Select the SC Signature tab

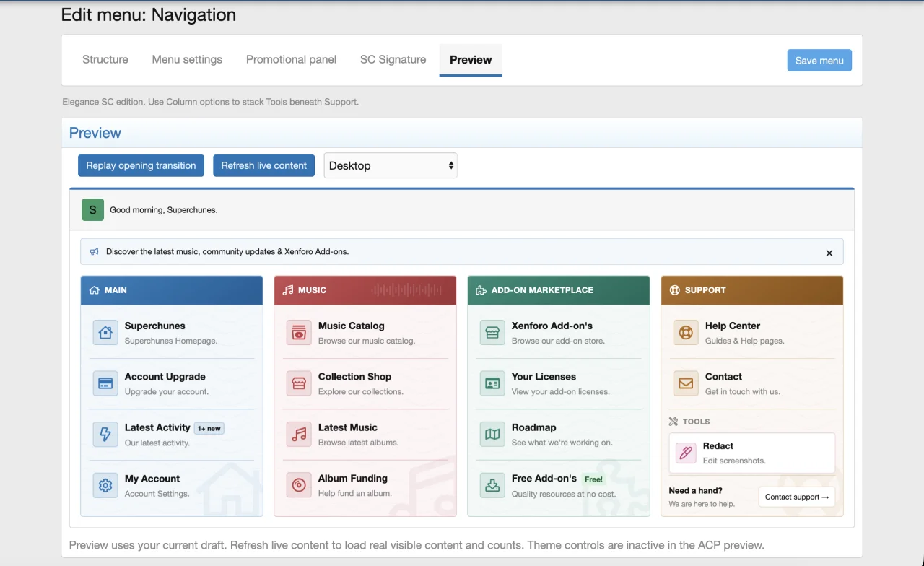(x=393, y=60)
